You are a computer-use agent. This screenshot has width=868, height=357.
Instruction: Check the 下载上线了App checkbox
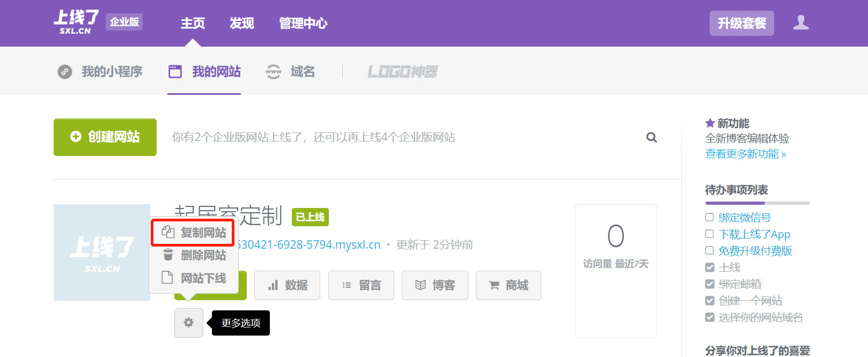coord(709,234)
